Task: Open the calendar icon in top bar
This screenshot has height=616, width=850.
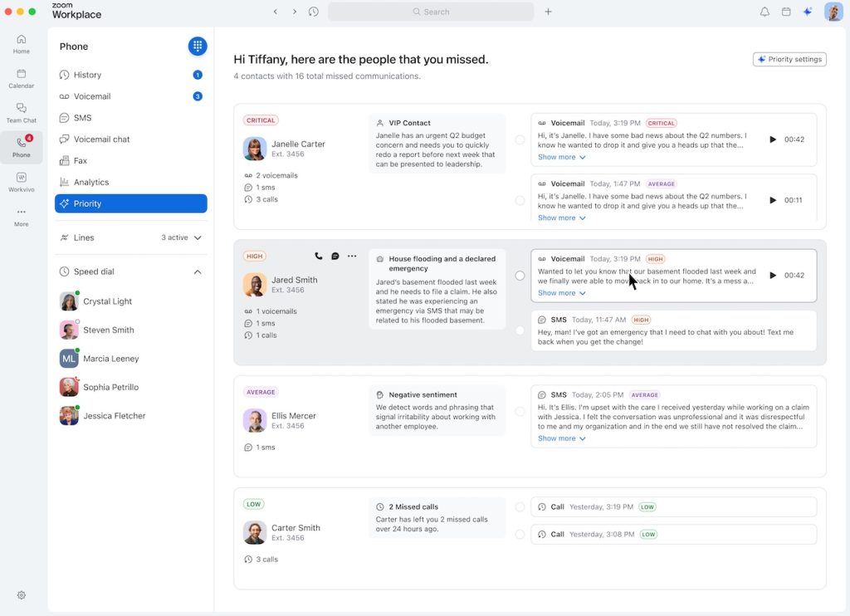Action: 786,12
